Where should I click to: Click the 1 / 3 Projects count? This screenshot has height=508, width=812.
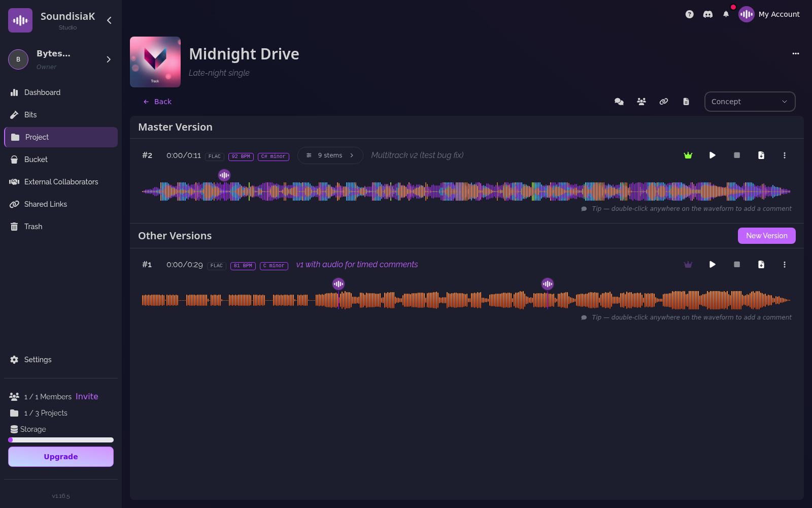46,413
